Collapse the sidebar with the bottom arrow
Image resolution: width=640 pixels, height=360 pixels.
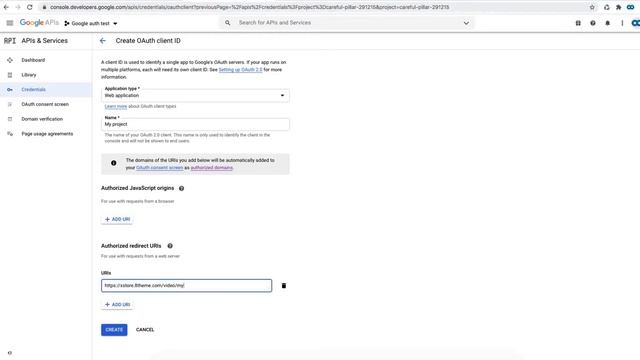[10, 353]
